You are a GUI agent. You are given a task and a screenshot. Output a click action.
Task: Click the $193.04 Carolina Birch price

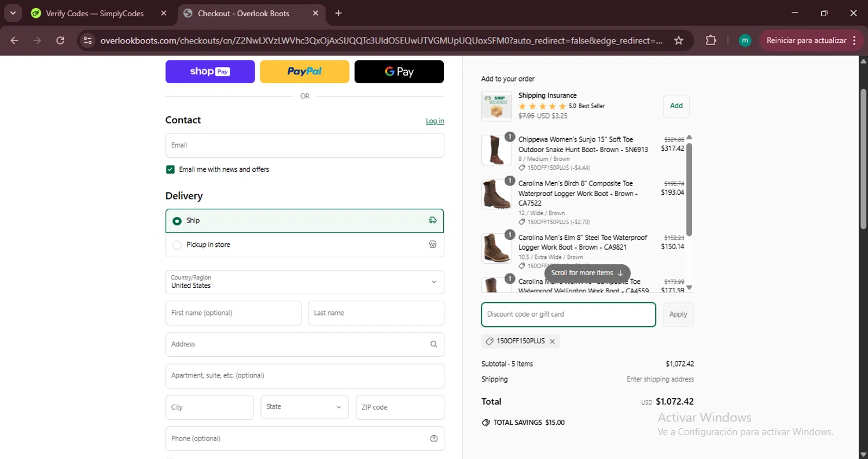pos(672,193)
